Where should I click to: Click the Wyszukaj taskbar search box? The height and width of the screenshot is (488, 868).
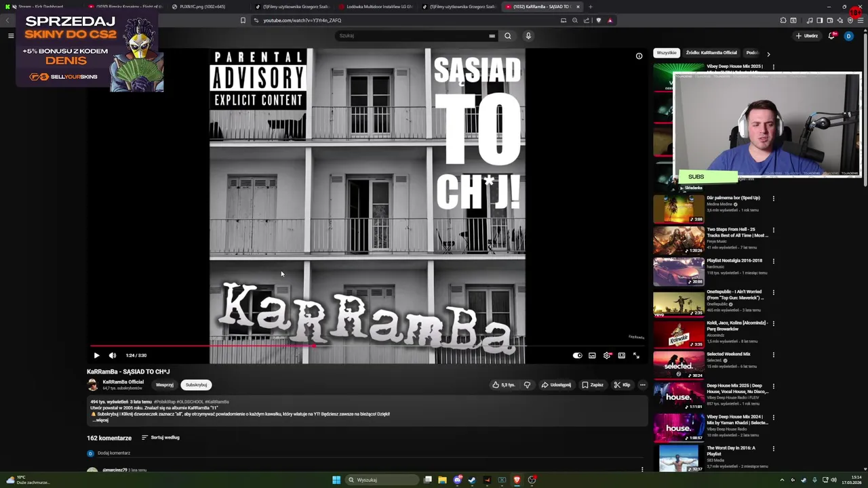382,480
